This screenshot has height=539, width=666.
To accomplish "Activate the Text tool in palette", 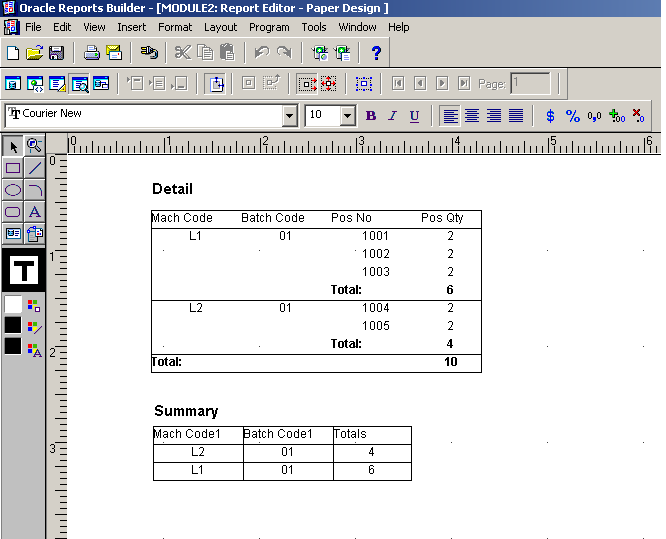I will tap(35, 212).
